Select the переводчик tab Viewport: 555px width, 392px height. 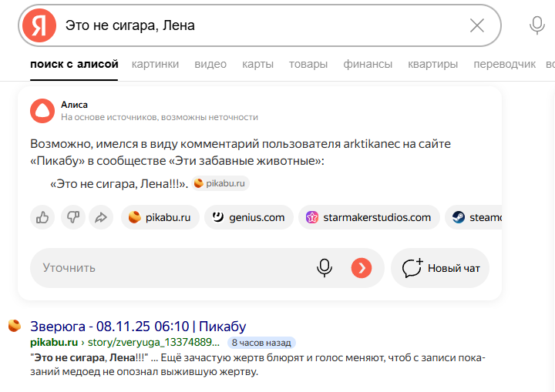point(504,64)
